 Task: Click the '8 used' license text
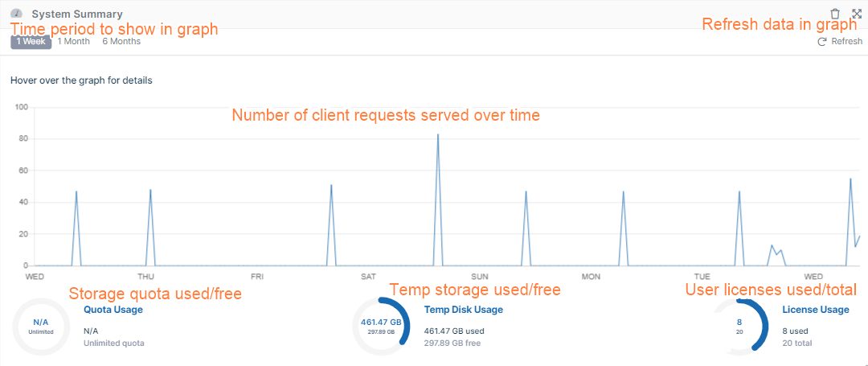(x=795, y=331)
